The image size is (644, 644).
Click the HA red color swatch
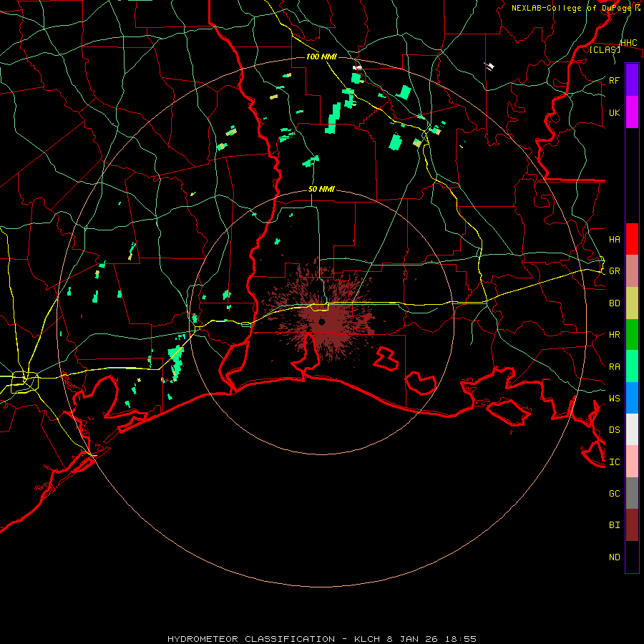point(632,239)
